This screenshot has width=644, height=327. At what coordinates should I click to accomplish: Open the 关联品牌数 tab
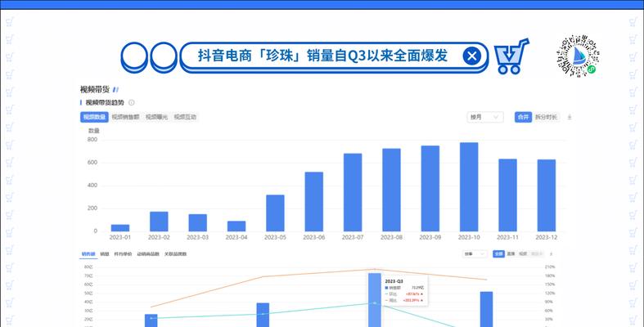(176, 254)
